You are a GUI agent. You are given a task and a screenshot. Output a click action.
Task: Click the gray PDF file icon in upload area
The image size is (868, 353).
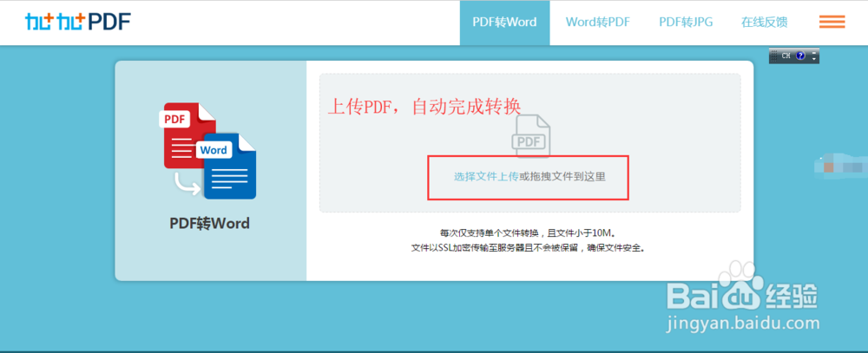click(531, 136)
